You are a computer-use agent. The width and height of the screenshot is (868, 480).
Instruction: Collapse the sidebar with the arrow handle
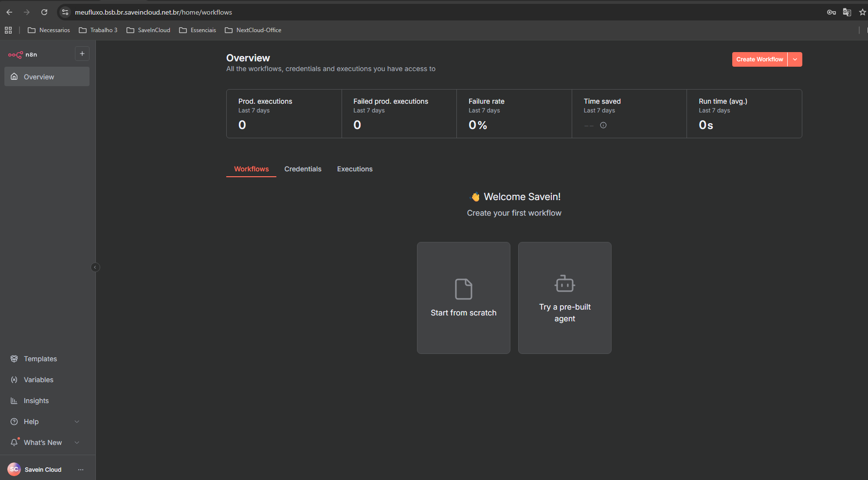[x=95, y=267]
